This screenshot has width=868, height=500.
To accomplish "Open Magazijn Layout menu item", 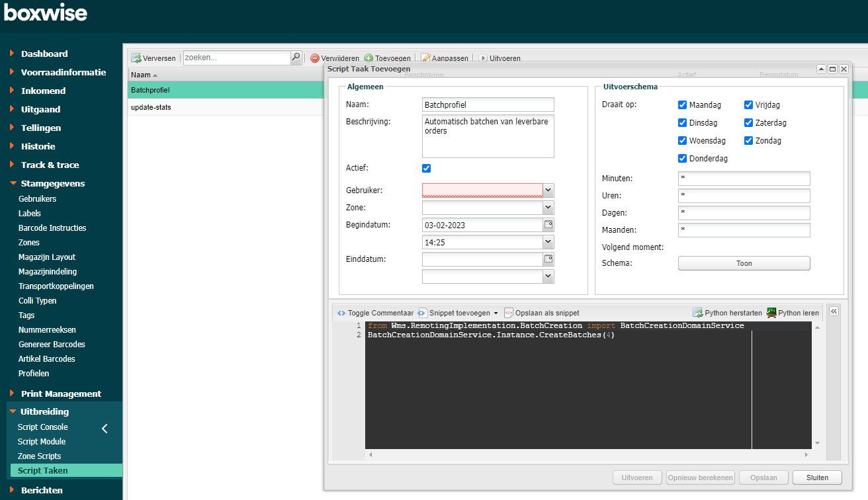I will [47, 257].
